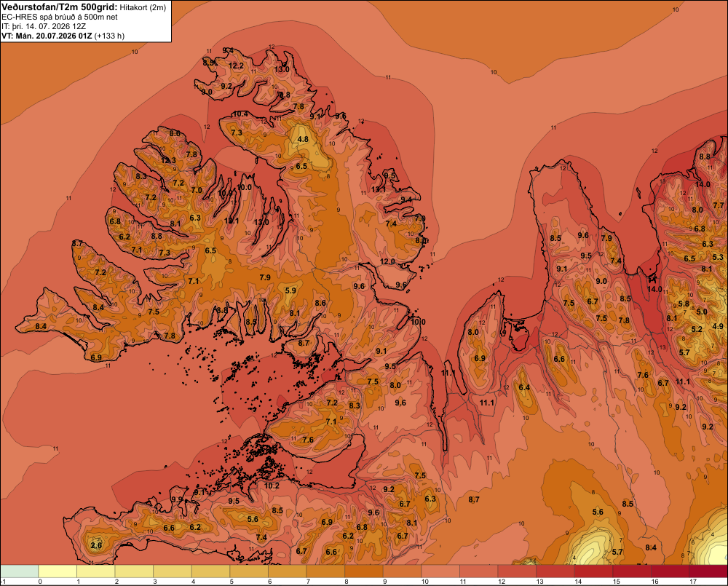Select the 'Hitakort (2m)' label in the header
The width and height of the screenshot is (728, 586).
point(143,7)
